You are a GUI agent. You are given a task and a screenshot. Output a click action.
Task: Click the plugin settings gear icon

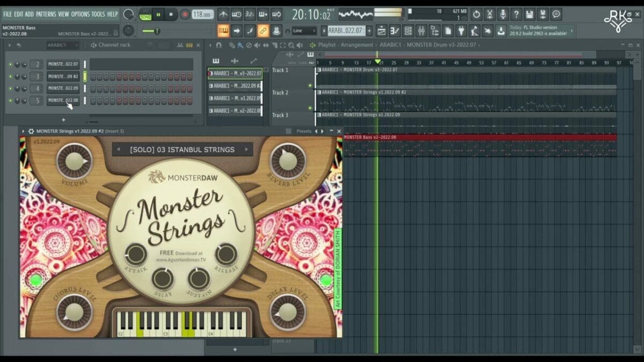(x=31, y=131)
